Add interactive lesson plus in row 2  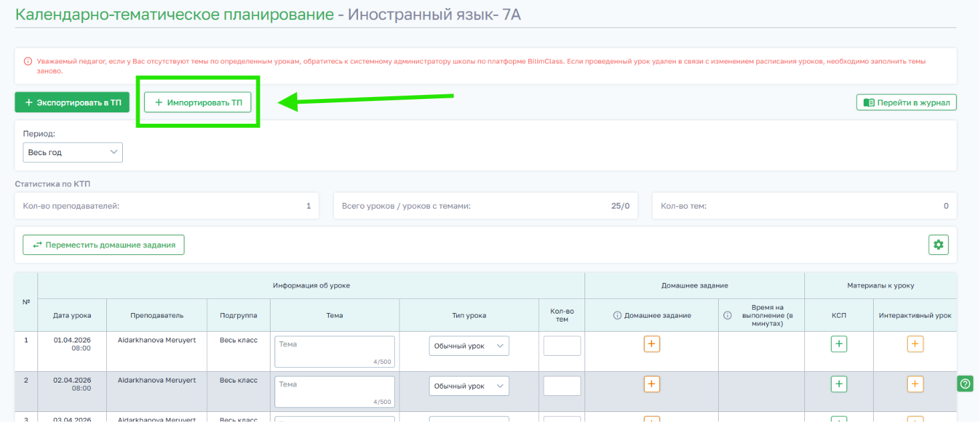tap(915, 384)
